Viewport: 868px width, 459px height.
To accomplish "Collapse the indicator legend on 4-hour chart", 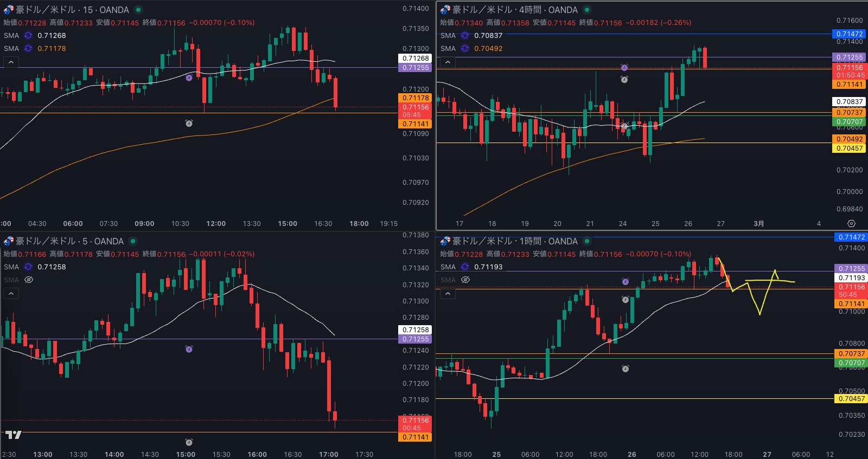I will (x=448, y=62).
